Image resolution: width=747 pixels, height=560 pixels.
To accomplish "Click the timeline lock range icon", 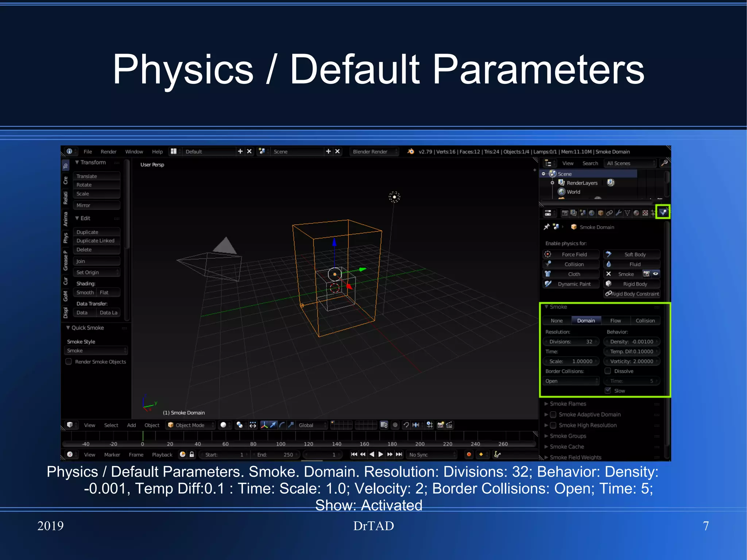I will (192, 455).
